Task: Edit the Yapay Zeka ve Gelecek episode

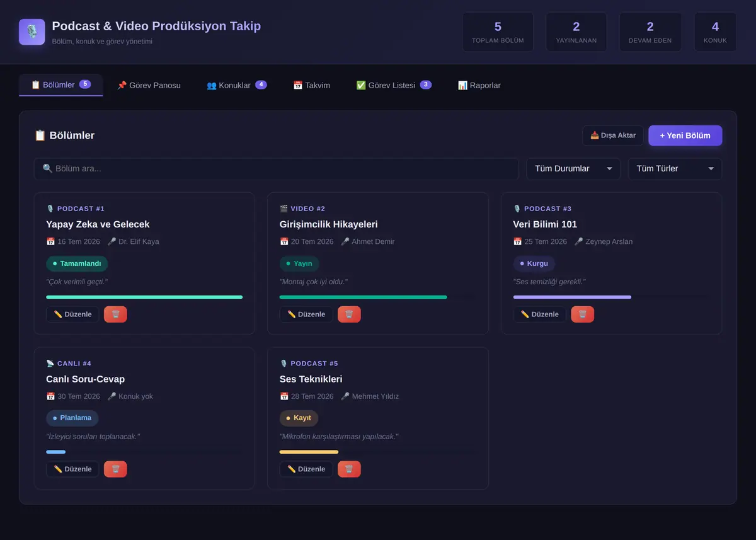Action: point(72,314)
